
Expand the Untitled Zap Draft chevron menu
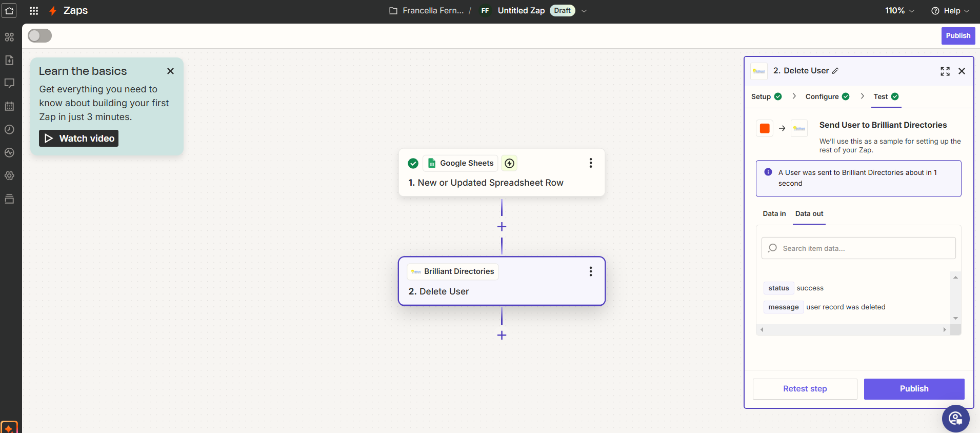[584, 11]
